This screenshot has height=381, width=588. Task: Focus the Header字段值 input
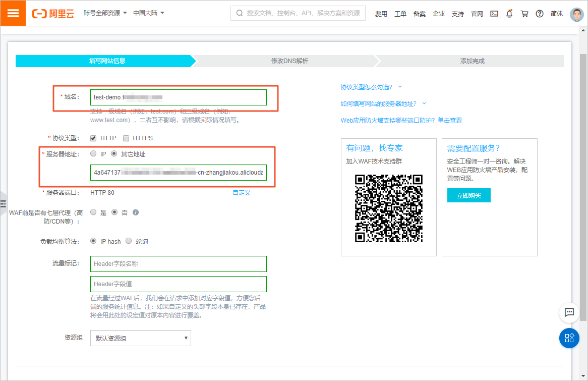pyautogui.click(x=179, y=284)
